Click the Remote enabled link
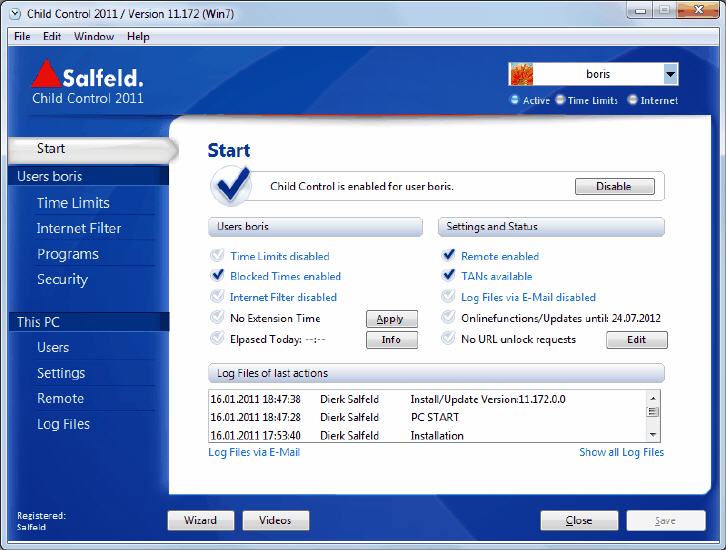 click(500, 256)
